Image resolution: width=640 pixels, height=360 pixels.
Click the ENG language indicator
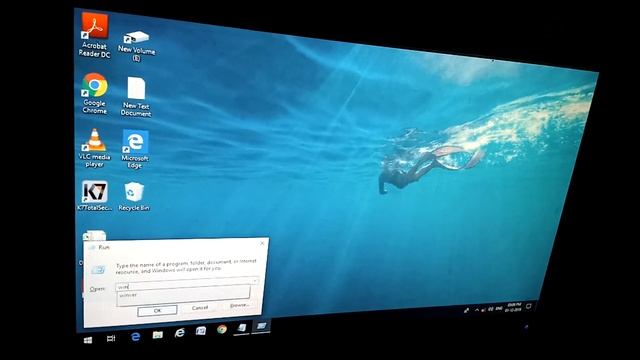(499, 309)
